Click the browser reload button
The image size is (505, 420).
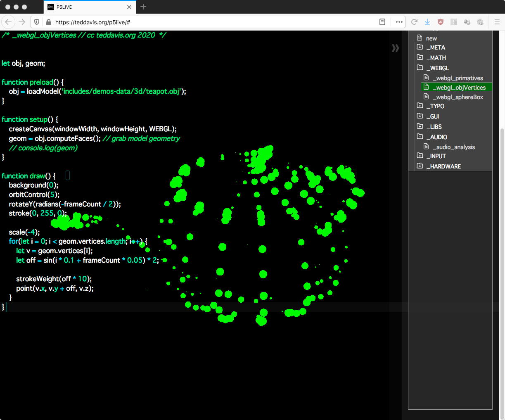click(x=414, y=22)
